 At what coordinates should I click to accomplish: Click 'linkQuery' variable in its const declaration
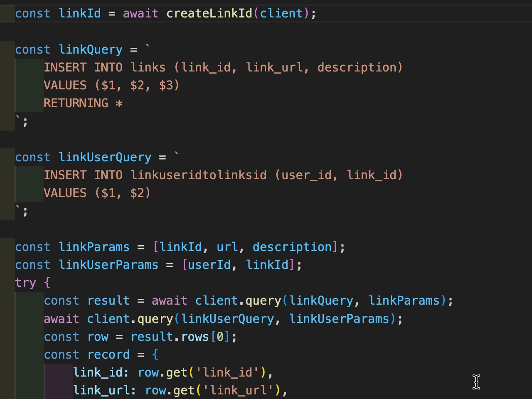pyautogui.click(x=91, y=49)
